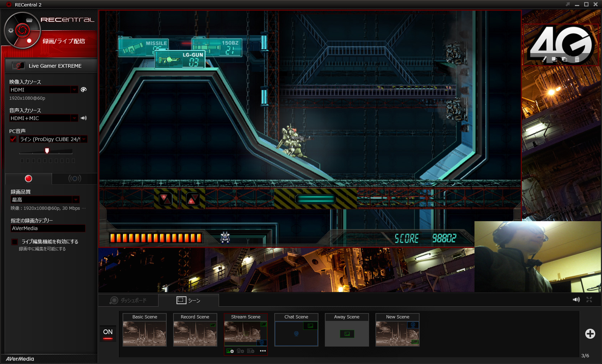Click the 1920x1080@60p resolution text
The height and width of the screenshot is (364, 602).
pos(27,98)
